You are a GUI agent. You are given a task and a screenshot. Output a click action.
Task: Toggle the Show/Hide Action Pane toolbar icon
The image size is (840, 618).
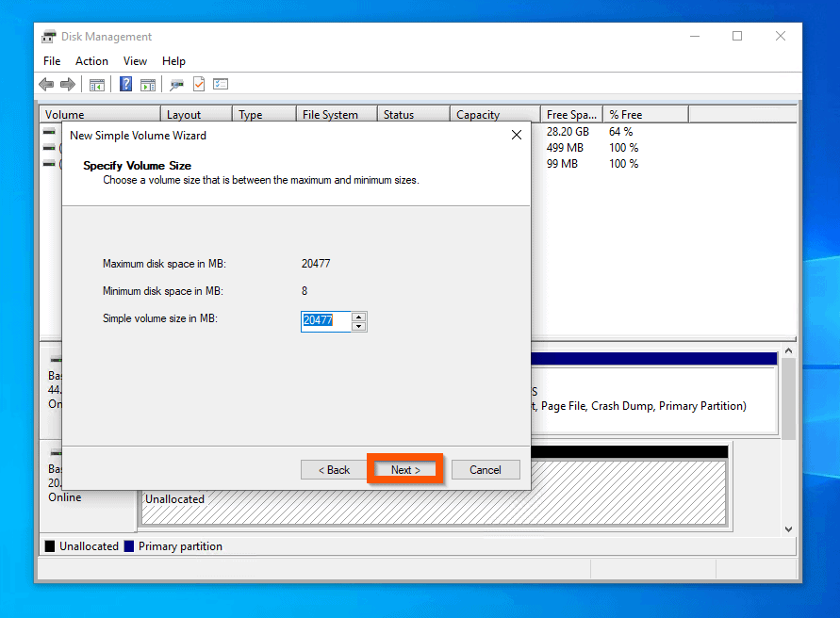[x=148, y=84]
